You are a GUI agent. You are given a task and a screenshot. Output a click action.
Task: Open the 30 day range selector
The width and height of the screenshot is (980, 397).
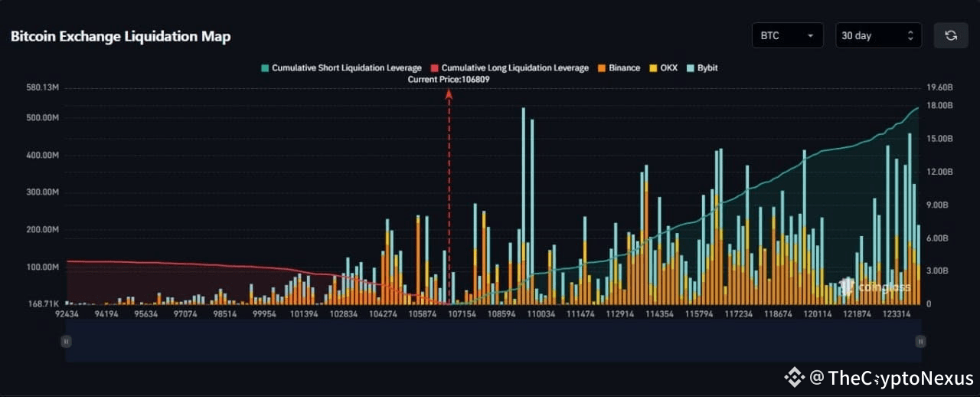[x=878, y=35]
